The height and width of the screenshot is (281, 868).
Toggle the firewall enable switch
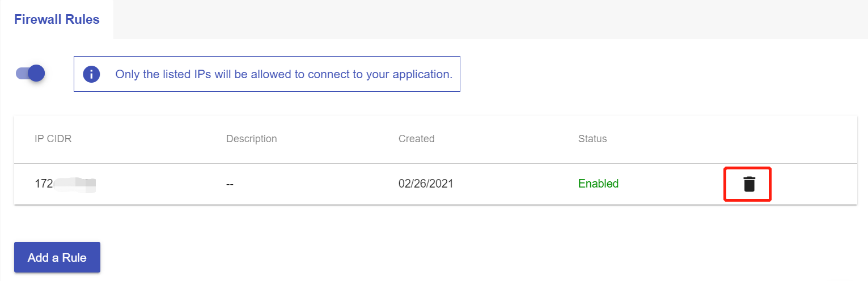tap(31, 73)
